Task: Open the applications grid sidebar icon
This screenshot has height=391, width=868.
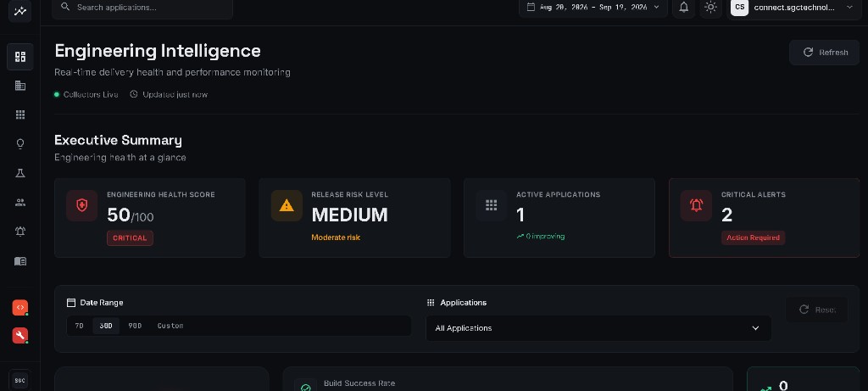Action: coord(20,115)
